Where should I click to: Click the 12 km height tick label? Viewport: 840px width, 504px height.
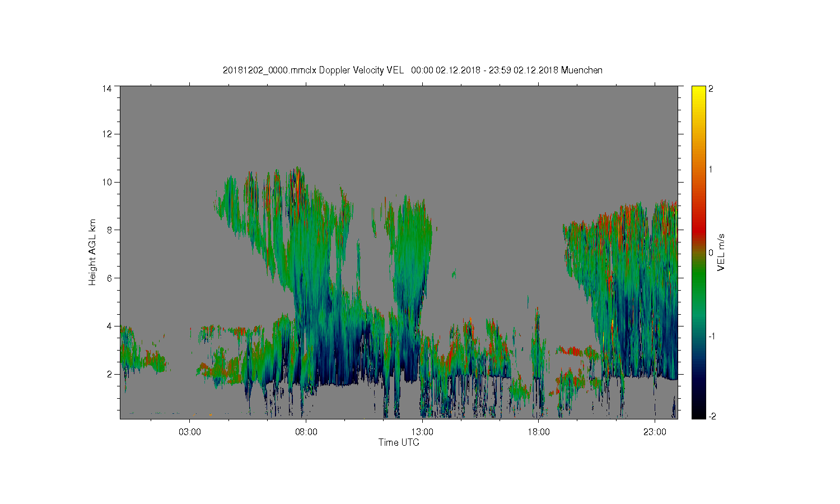[106, 134]
